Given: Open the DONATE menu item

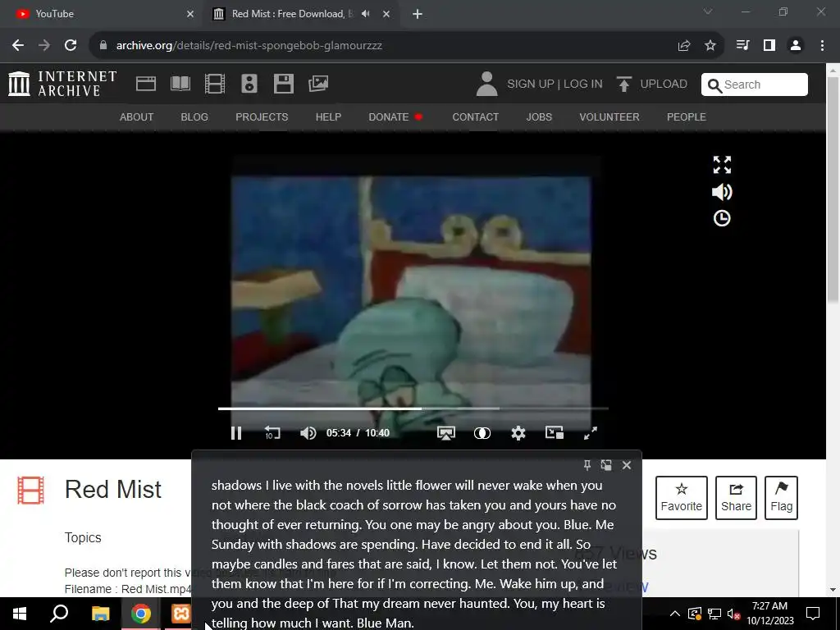Looking at the screenshot, I should [x=389, y=116].
